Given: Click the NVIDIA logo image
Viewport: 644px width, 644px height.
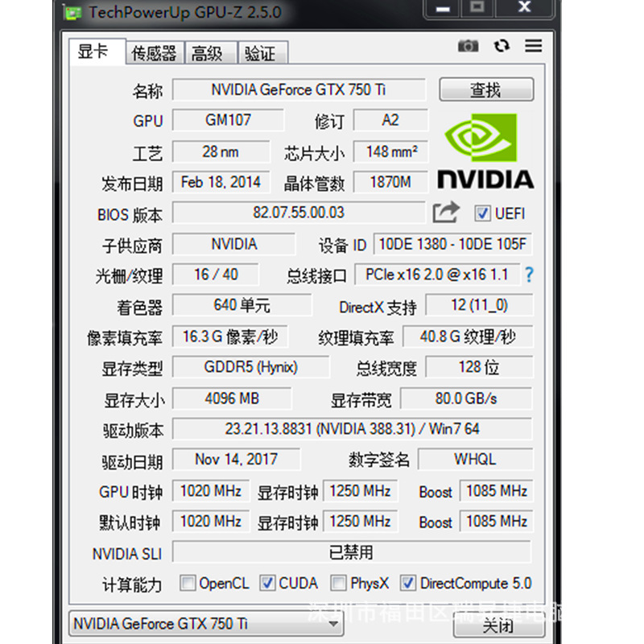Looking at the screenshot, I should 485,151.
